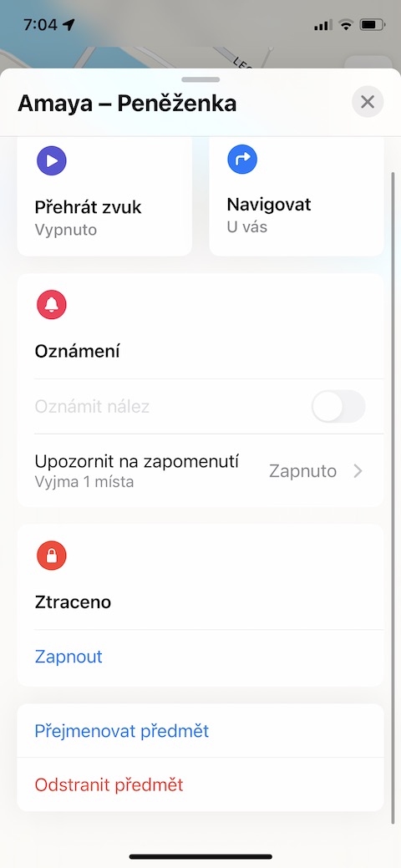Tap Zapnout to enable lost mode

[69, 657]
